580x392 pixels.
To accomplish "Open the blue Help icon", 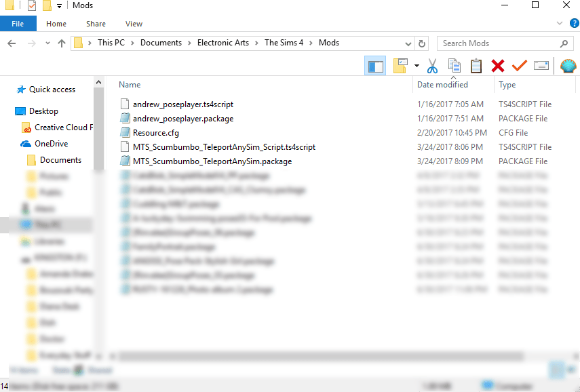I will (x=575, y=23).
